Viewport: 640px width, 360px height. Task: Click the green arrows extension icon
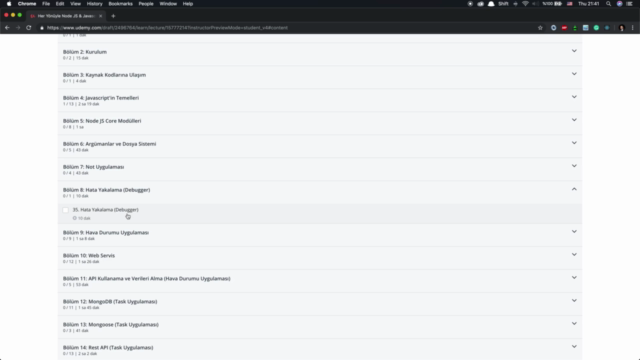point(575,28)
